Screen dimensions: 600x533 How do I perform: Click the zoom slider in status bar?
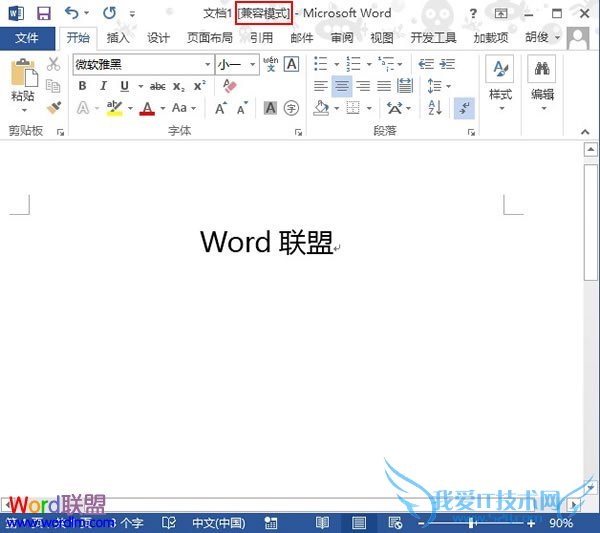pyautogui.click(x=471, y=522)
